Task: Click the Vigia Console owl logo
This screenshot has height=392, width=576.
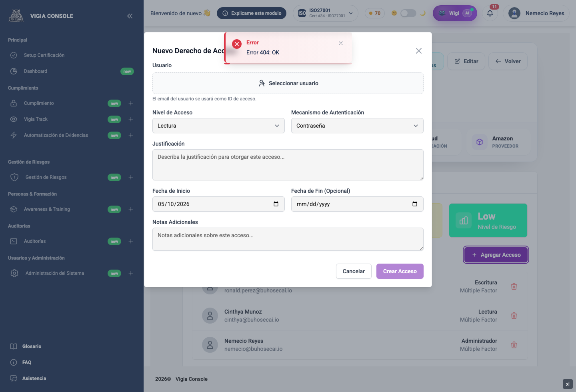Action: [x=16, y=16]
